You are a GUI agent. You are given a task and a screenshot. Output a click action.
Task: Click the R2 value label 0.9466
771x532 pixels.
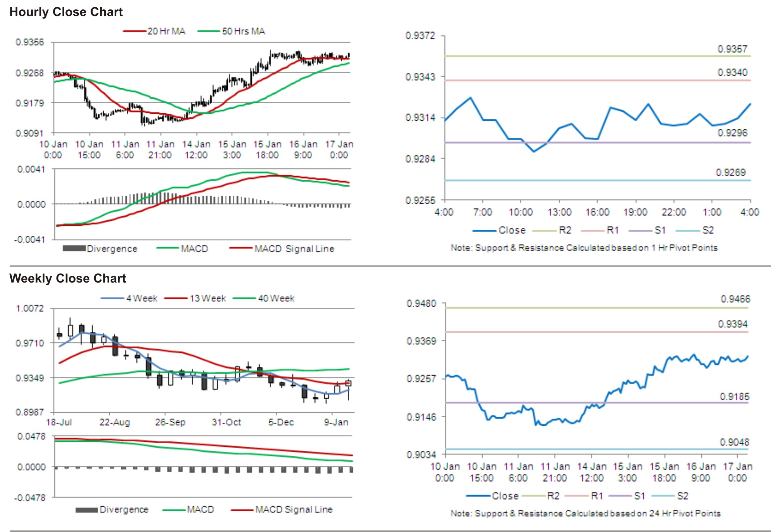pyautogui.click(x=735, y=299)
